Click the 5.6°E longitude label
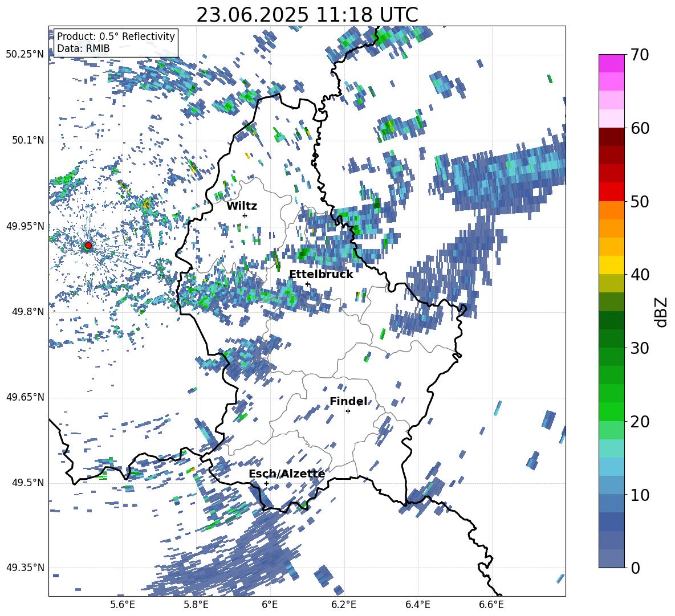The height and width of the screenshot is (616, 675). tap(123, 605)
